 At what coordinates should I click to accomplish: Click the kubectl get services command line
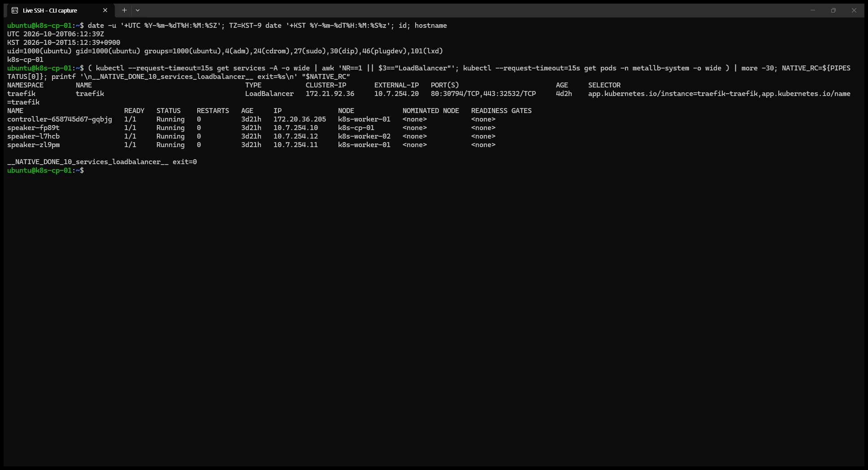pos(429,72)
